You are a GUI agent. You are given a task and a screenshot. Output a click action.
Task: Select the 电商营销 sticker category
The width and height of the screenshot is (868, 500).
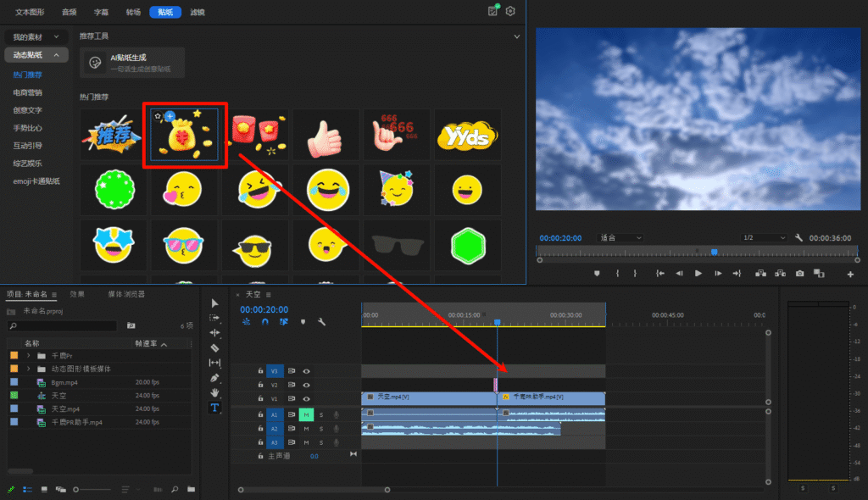pyautogui.click(x=27, y=92)
